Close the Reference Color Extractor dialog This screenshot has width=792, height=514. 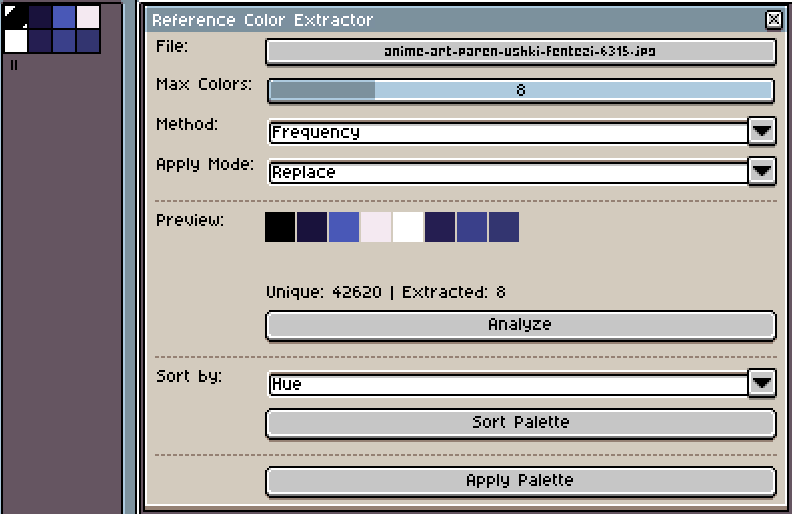pyautogui.click(x=773, y=20)
